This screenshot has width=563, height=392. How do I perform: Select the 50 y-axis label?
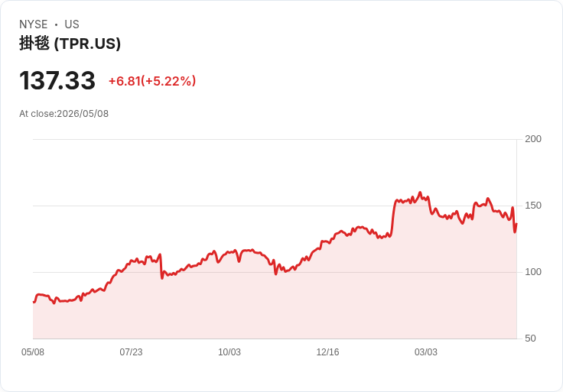tap(530, 339)
